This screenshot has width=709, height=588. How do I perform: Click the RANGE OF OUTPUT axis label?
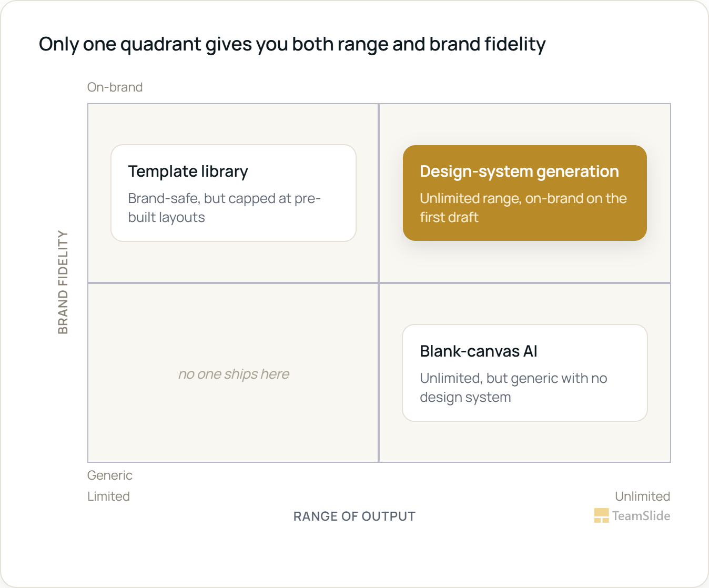354,516
